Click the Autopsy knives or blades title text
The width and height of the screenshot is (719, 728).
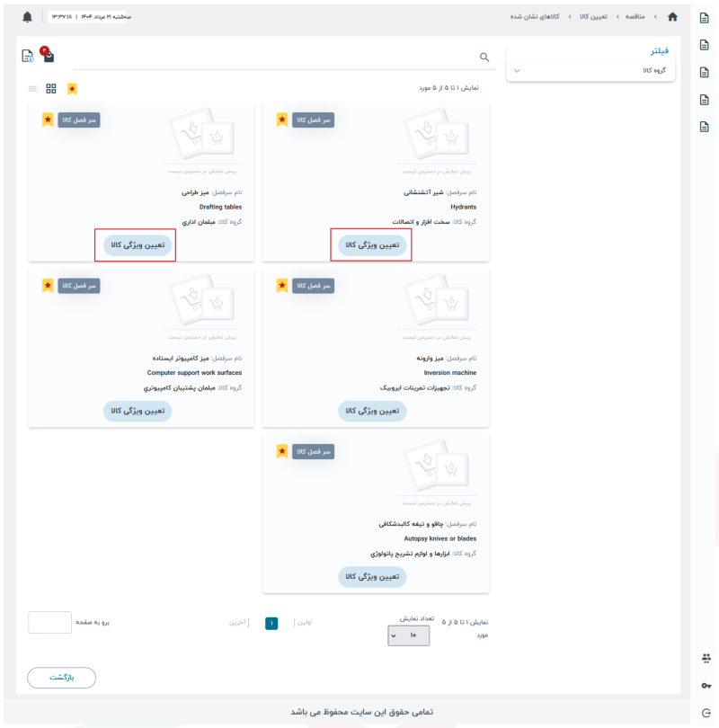[x=440, y=538]
